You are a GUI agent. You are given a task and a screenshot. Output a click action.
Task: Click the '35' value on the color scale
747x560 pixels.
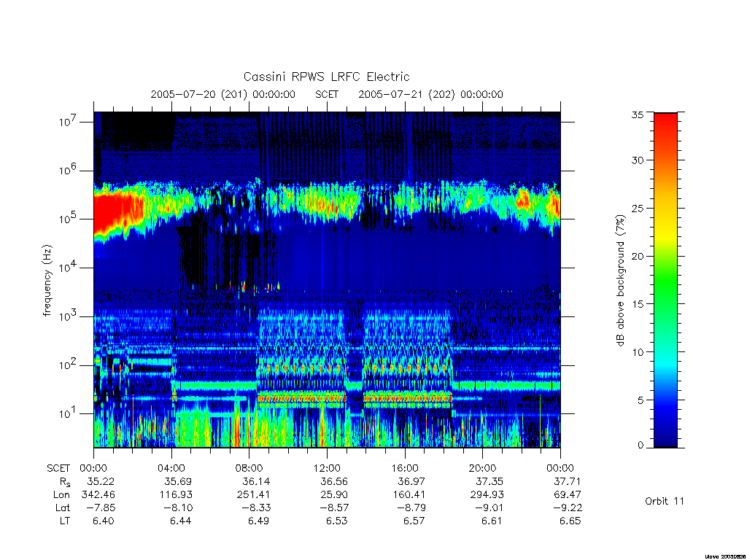tap(637, 114)
